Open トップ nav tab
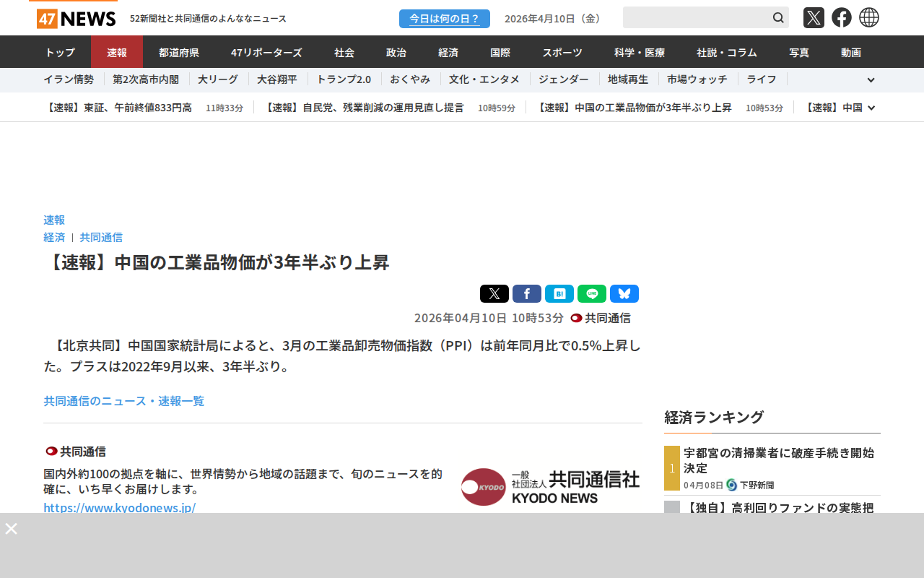The width and height of the screenshot is (924, 578). coord(60,52)
